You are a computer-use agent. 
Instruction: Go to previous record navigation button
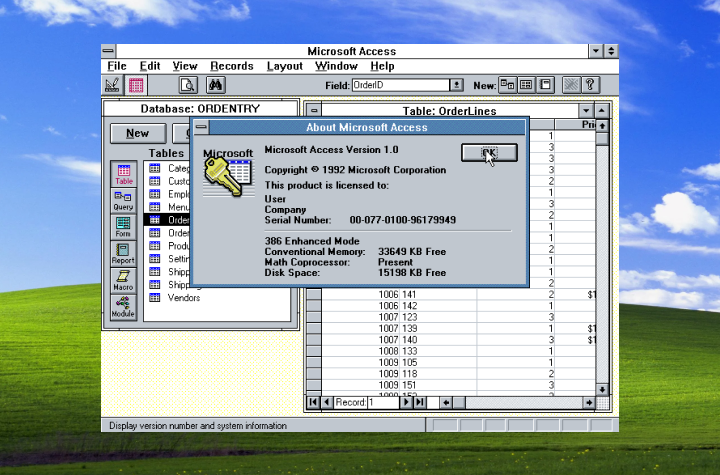pos(327,402)
